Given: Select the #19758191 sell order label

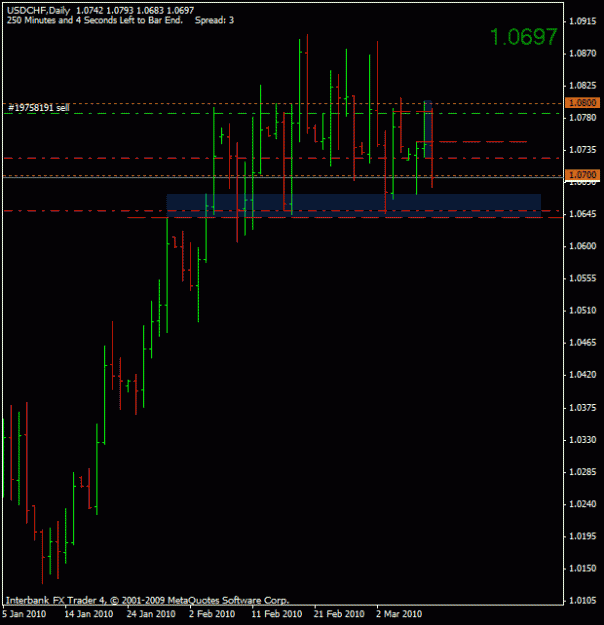Looking at the screenshot, I should coord(39,108).
